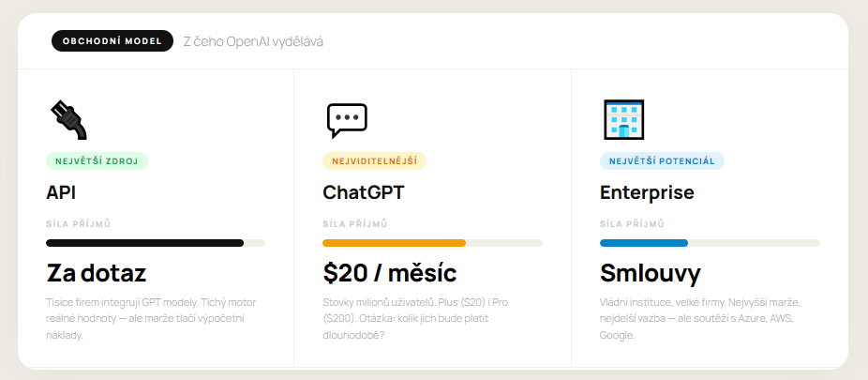Click the blue NEJVĚTŠÍ POTENCIÁL badge
868x380 pixels.
(x=662, y=160)
